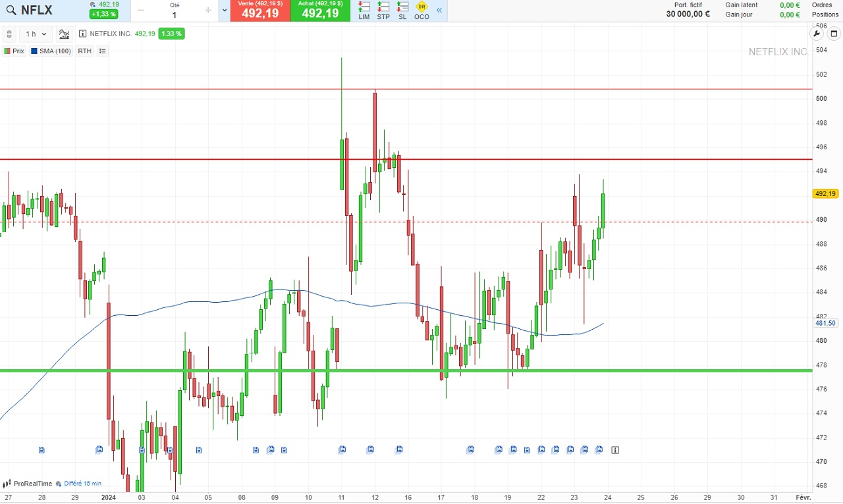
Task: Click the NFLX ticker symbol field
Action: pos(37,11)
